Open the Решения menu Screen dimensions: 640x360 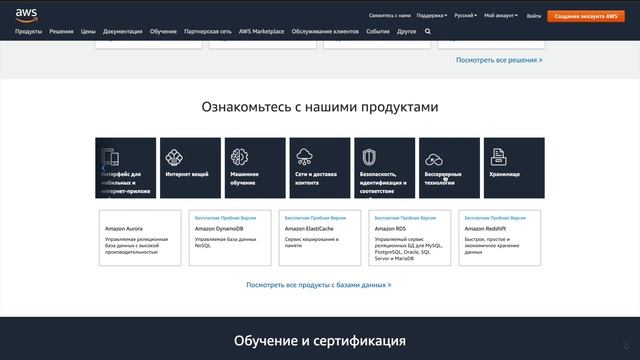click(61, 31)
